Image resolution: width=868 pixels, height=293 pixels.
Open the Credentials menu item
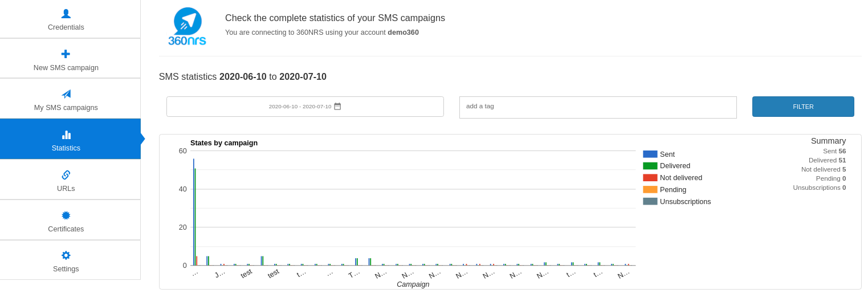pyautogui.click(x=66, y=27)
